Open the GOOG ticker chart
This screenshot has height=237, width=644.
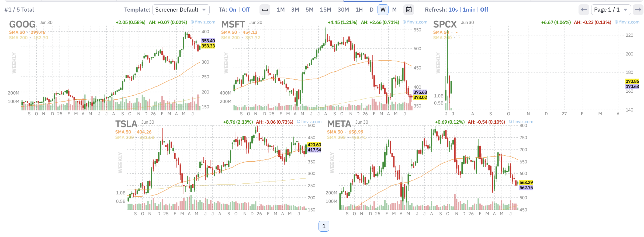point(22,25)
